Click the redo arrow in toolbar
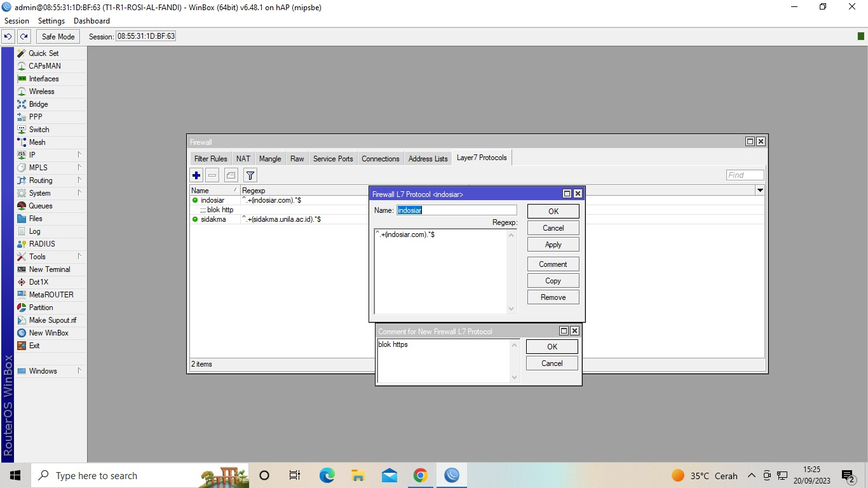The image size is (868, 488). [24, 37]
